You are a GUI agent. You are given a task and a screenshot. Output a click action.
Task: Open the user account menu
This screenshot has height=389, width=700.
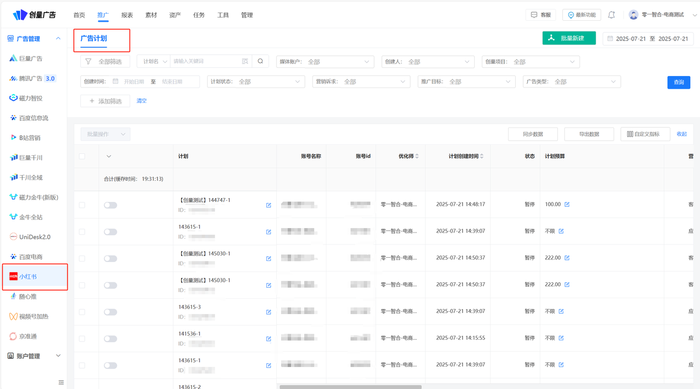pyautogui.click(x=662, y=15)
